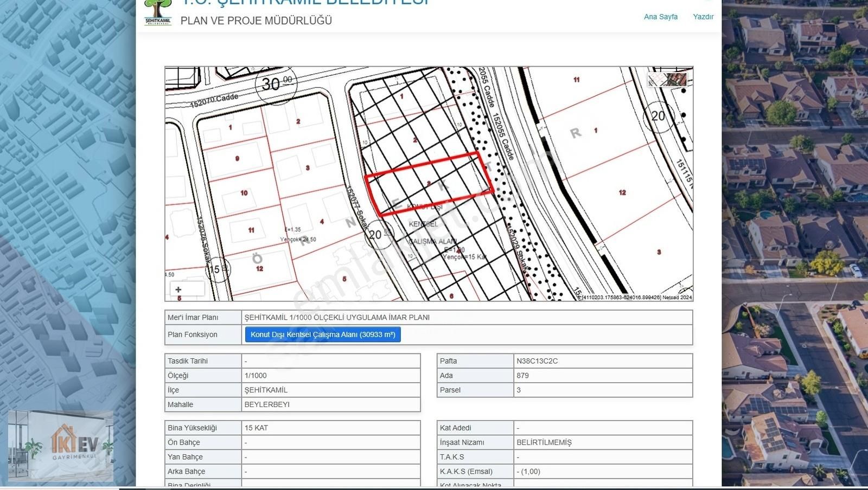Click the 'Ön Bahçe' label

point(183,443)
